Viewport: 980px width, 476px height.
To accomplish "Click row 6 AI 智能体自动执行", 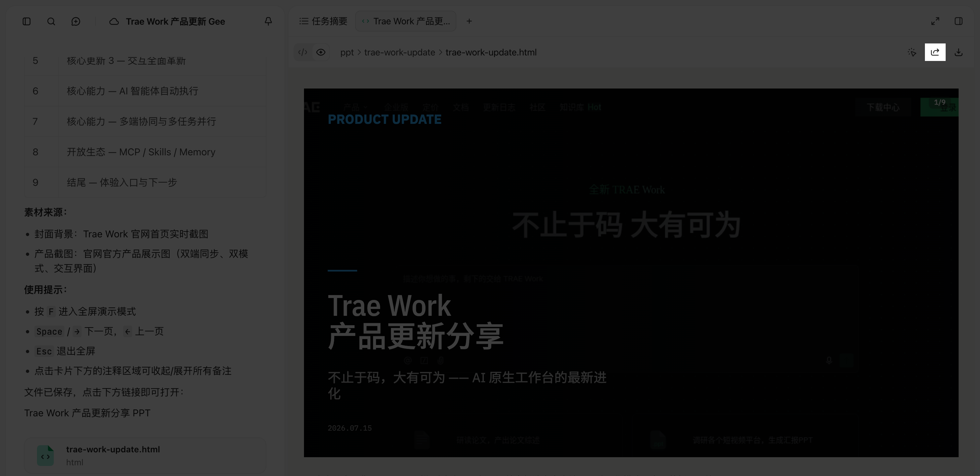I will [x=145, y=91].
